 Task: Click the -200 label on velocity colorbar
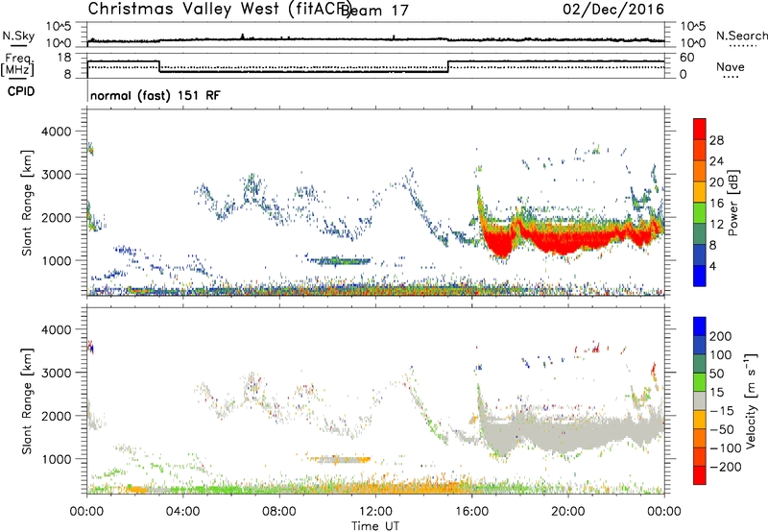[726, 467]
